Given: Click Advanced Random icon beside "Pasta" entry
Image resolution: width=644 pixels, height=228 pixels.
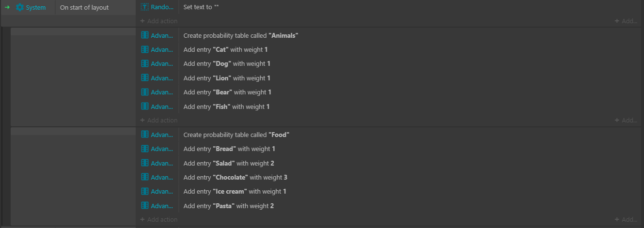Looking at the screenshot, I should click(x=144, y=206).
